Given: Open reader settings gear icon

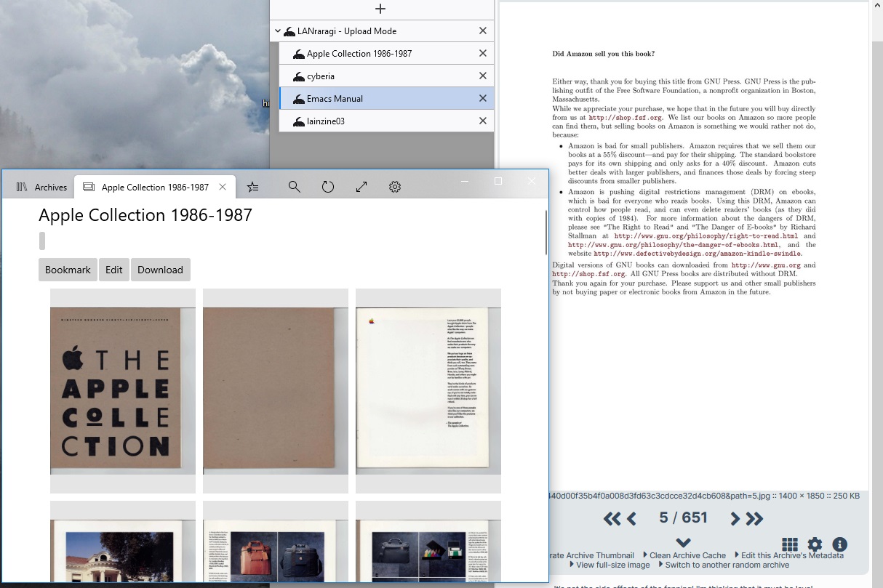Looking at the screenshot, I should pos(815,544).
